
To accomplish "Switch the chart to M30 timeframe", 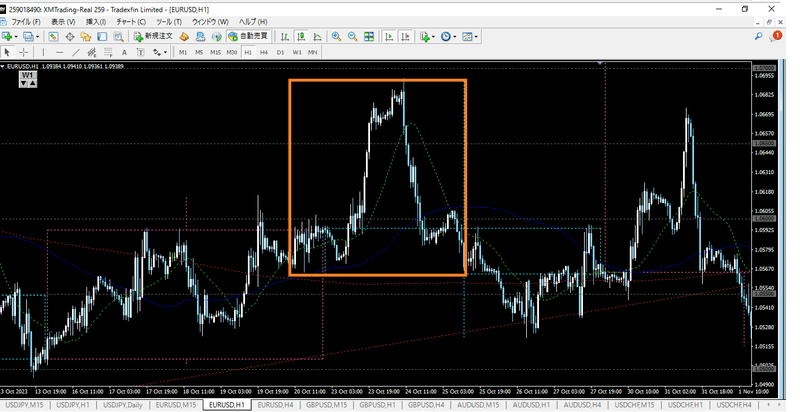I will (232, 52).
